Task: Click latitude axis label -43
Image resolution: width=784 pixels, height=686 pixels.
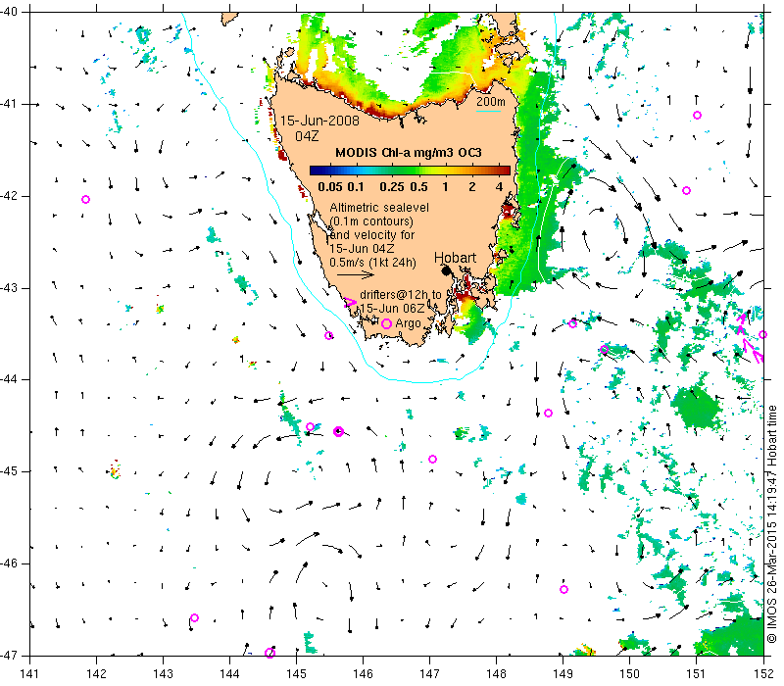Action: pos(8,288)
